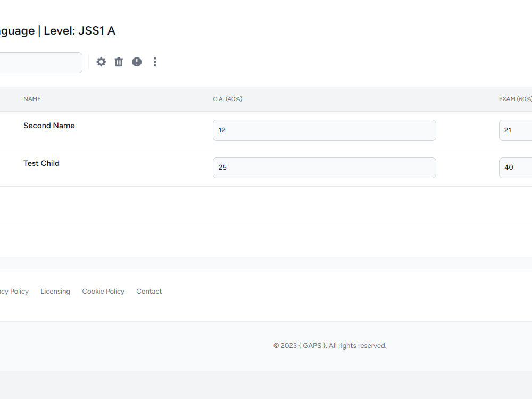
Task: Sort by the C.A. (40%) column header
Action: 228,99
